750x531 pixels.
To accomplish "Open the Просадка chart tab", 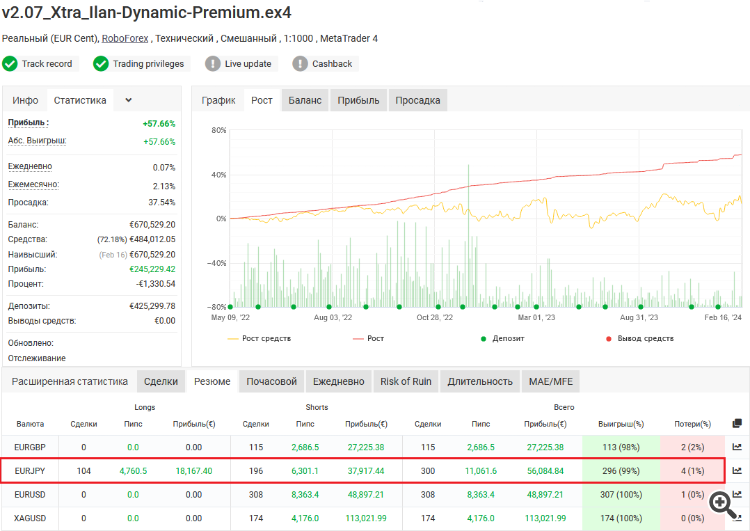I will pos(417,100).
